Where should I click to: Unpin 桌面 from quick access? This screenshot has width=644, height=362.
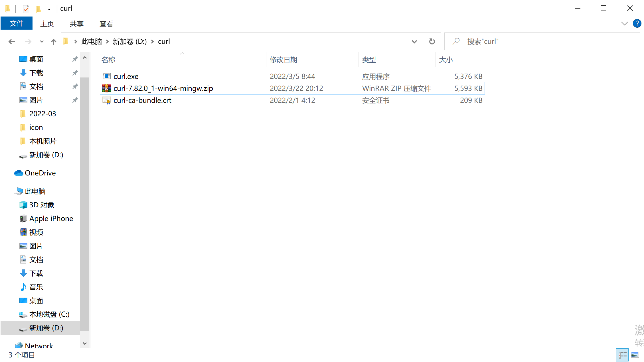pyautogui.click(x=75, y=59)
